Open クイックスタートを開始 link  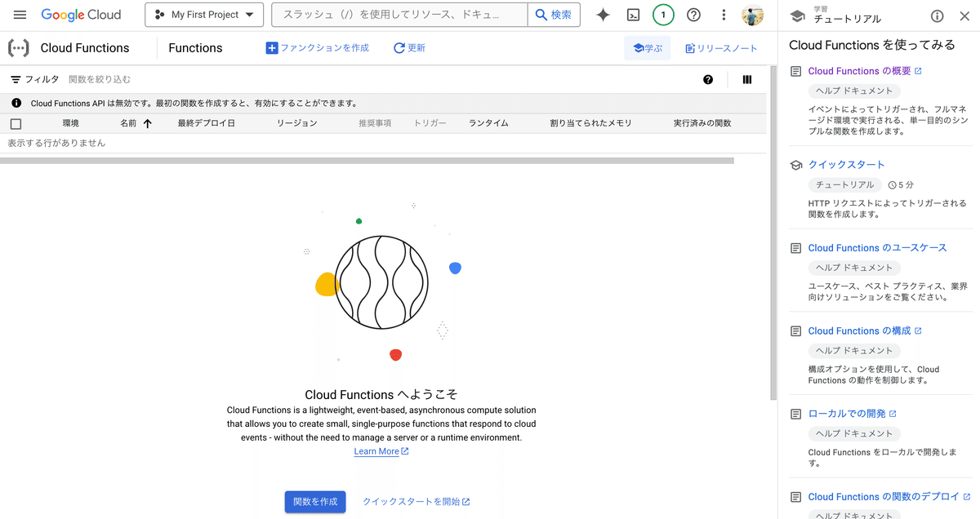pyautogui.click(x=416, y=502)
